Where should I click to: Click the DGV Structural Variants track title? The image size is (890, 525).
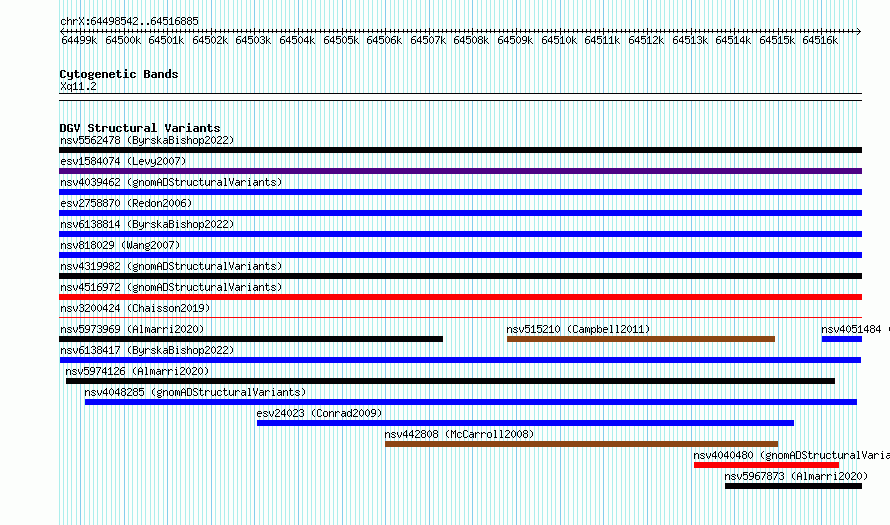[140, 128]
